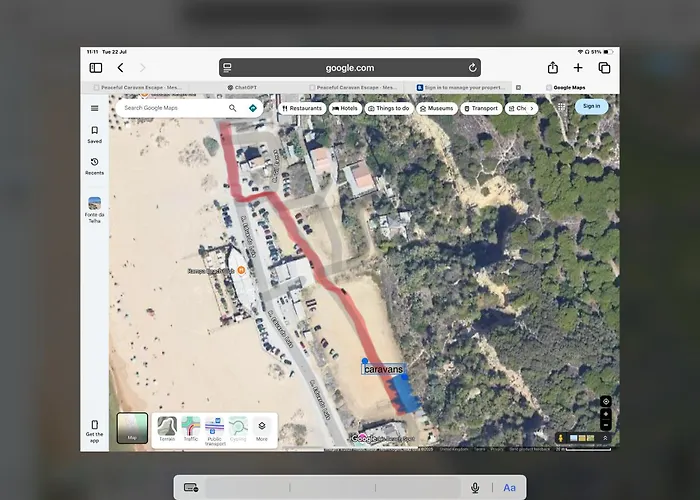Toggle the Terrain map layer
Viewport: 700px width, 500px height.
[167, 428]
